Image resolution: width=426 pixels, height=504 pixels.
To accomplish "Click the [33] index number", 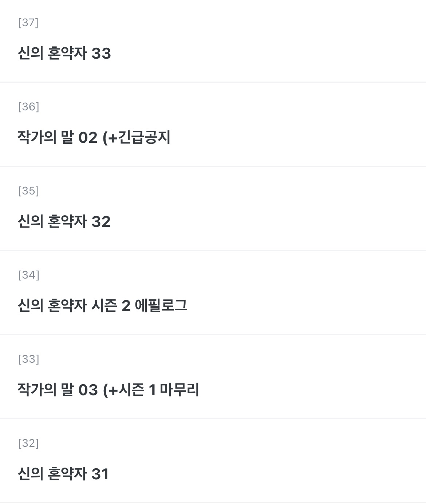I will coord(28,359).
